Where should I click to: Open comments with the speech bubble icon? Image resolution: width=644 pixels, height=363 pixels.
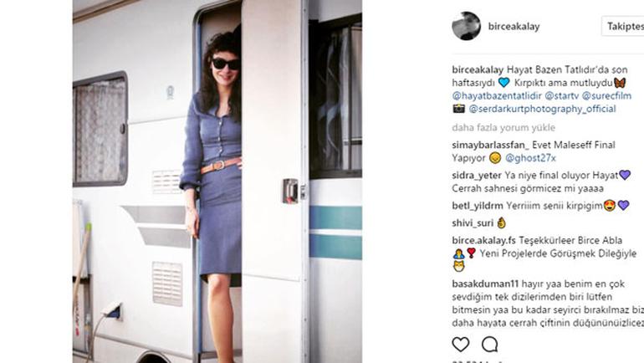click(489, 345)
